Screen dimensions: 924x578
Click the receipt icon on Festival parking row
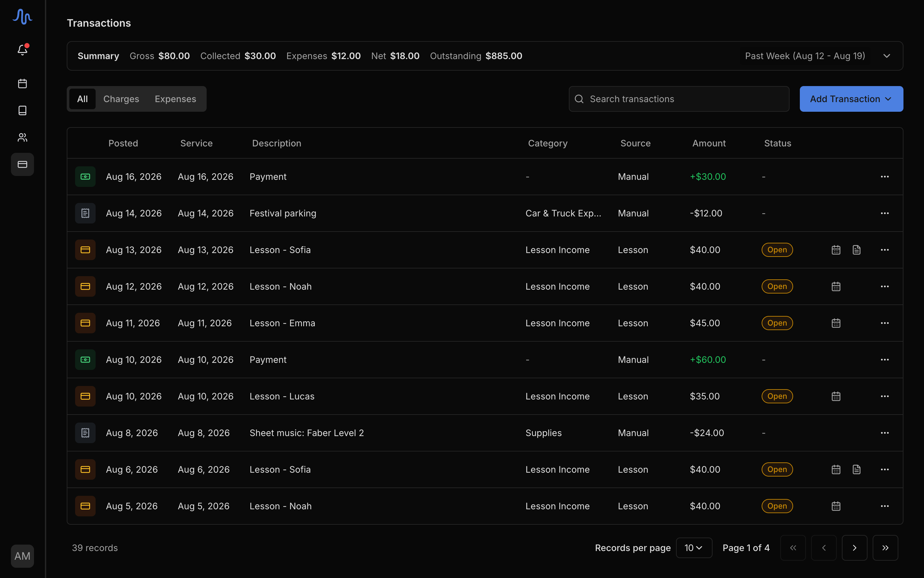coord(85,213)
